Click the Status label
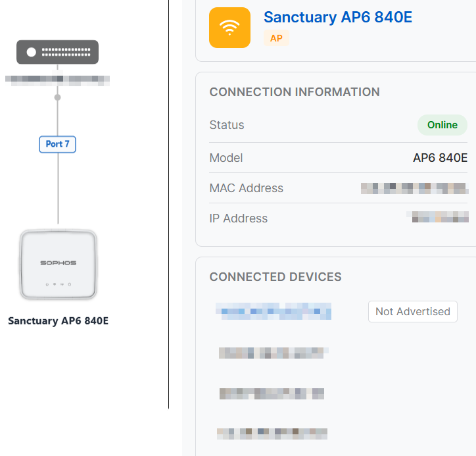Screen dimensions: 476x456 (227, 125)
